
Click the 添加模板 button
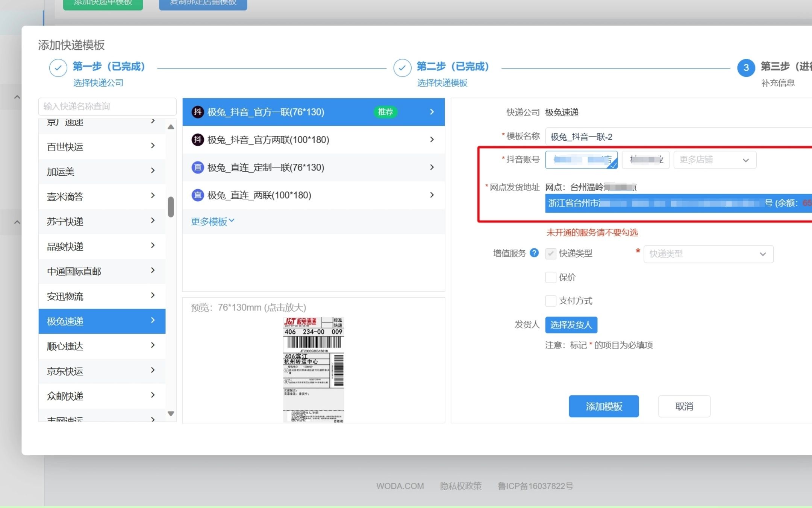click(x=604, y=406)
